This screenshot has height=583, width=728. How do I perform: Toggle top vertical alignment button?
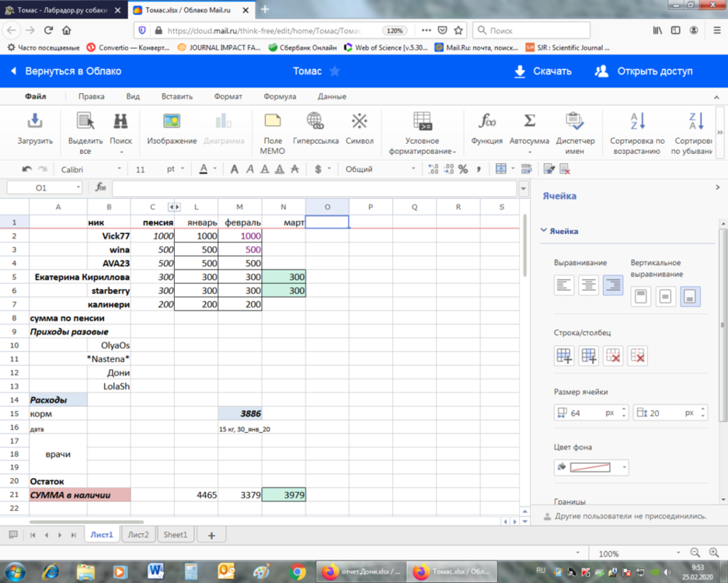(641, 296)
